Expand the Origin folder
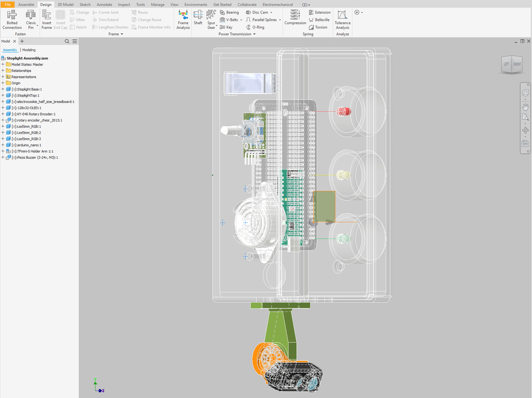Viewport: 532px width, 398px height. (x=3, y=83)
